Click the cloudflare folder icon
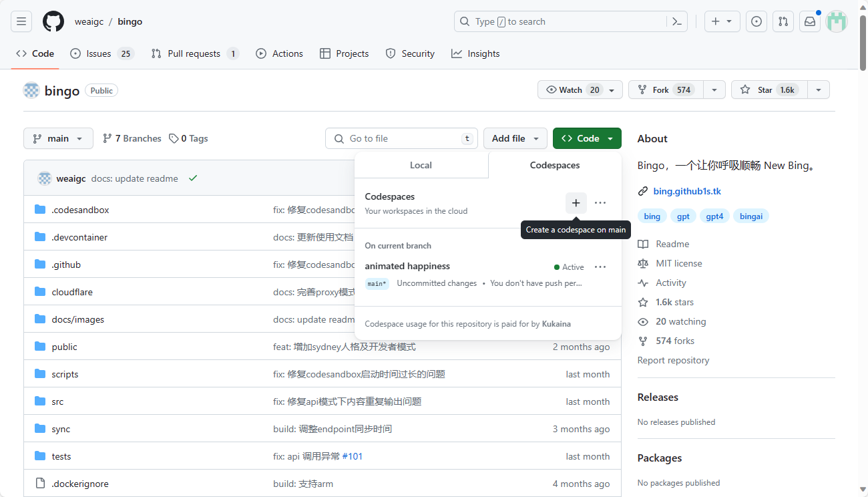 click(40, 292)
